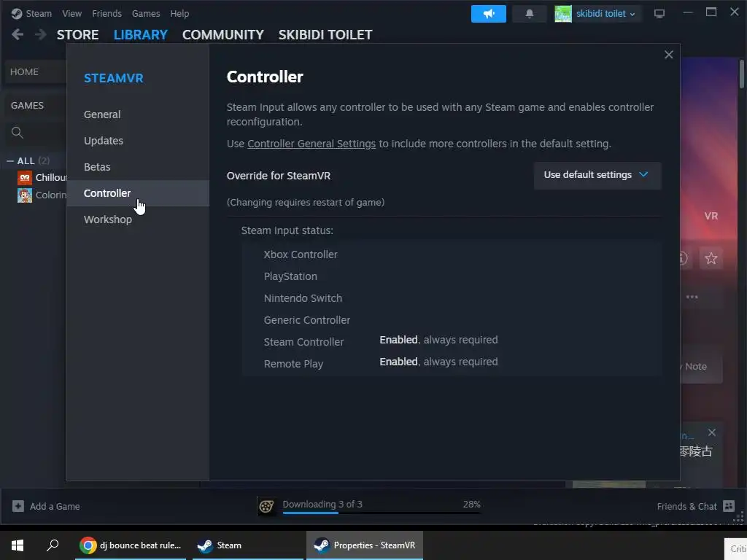The width and height of the screenshot is (747, 560).
Task: Click the PlayStation status row
Action: 451,276
